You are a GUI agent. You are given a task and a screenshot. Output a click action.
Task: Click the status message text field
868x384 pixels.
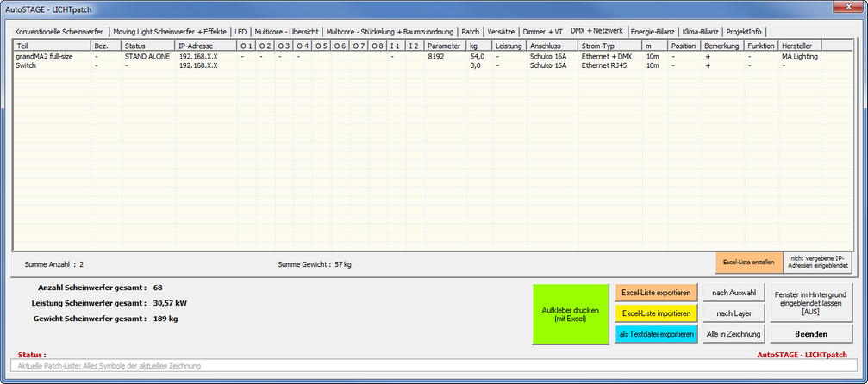[x=431, y=366]
